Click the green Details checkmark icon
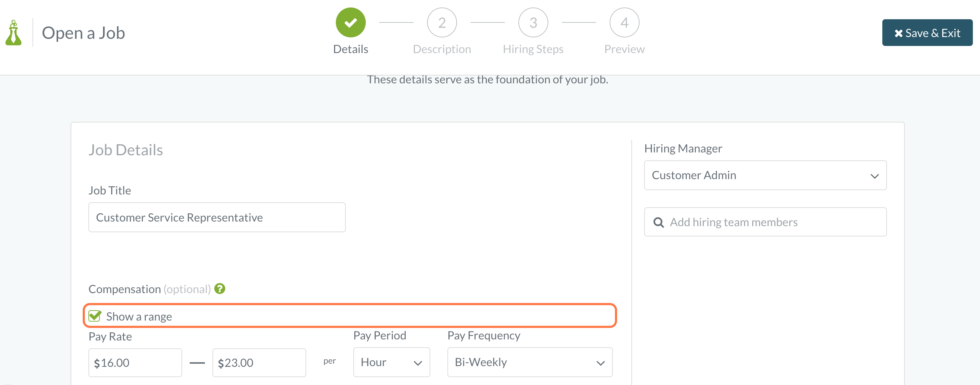The image size is (980, 385). pos(350,22)
